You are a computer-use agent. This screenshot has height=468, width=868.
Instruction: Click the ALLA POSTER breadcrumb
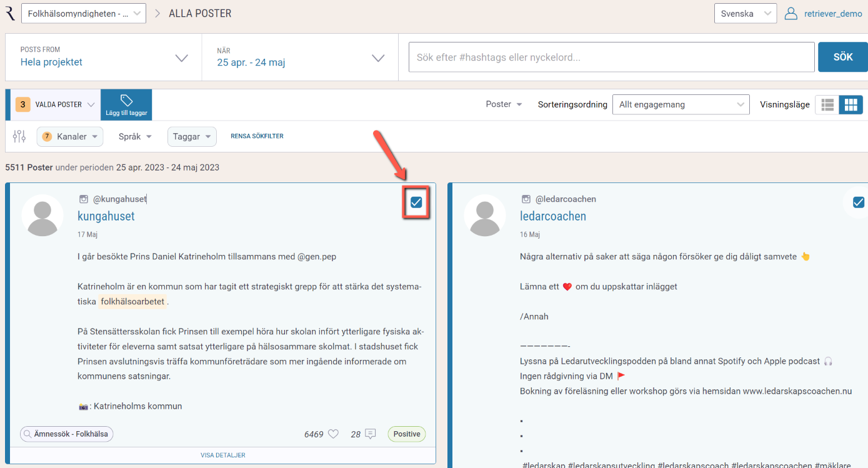coord(200,13)
